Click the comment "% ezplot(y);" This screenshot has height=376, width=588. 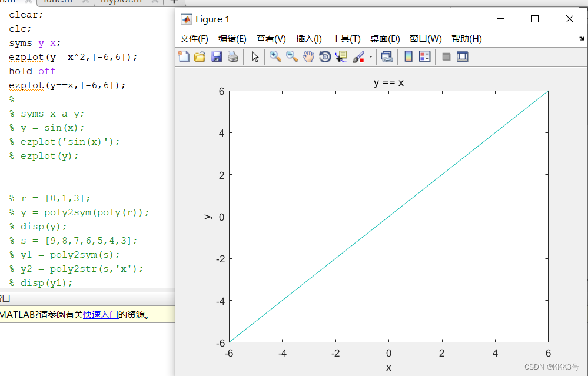(x=44, y=156)
